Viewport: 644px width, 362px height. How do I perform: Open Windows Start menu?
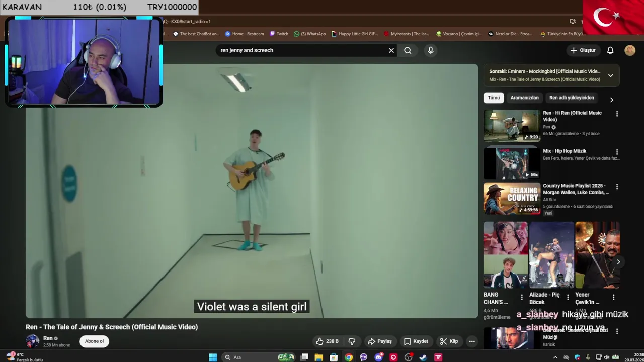click(213, 357)
